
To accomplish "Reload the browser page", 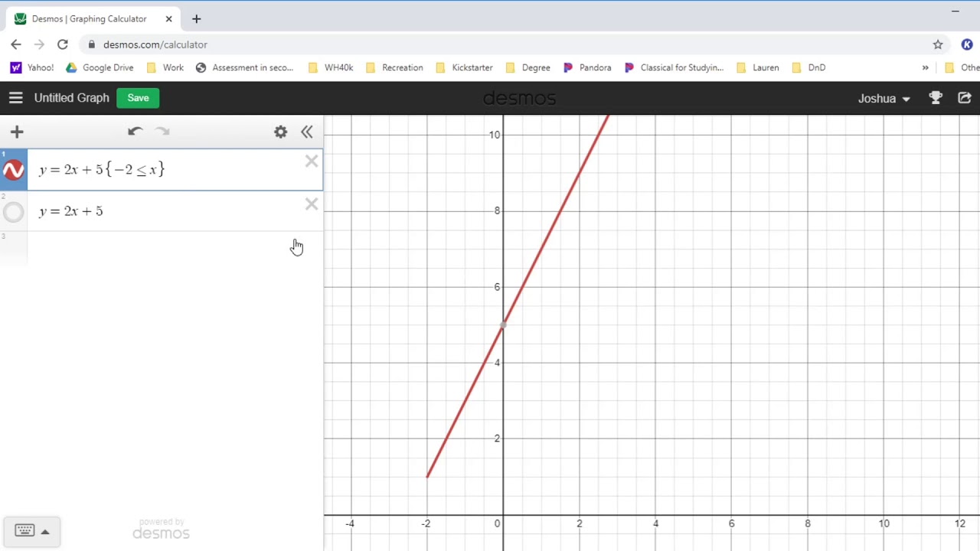I will (63, 44).
